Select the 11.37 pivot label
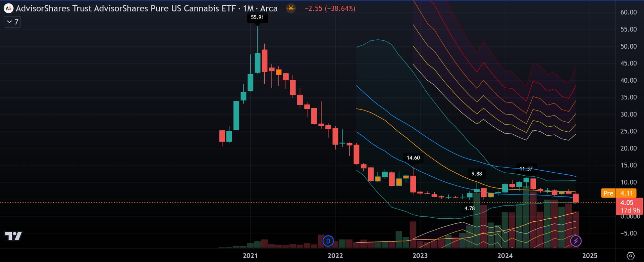 click(526, 169)
